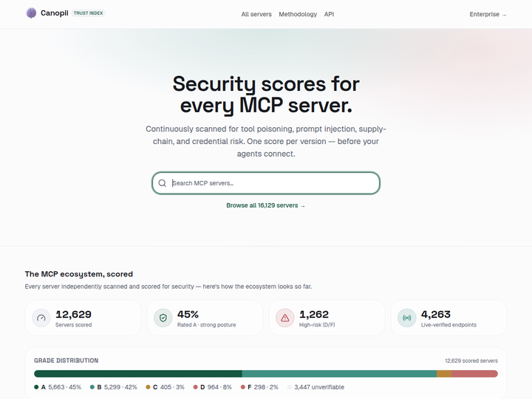The width and height of the screenshot is (532, 399).
Task: Click the 'A 5,663 · 45%' legend entry
Action: click(58, 387)
